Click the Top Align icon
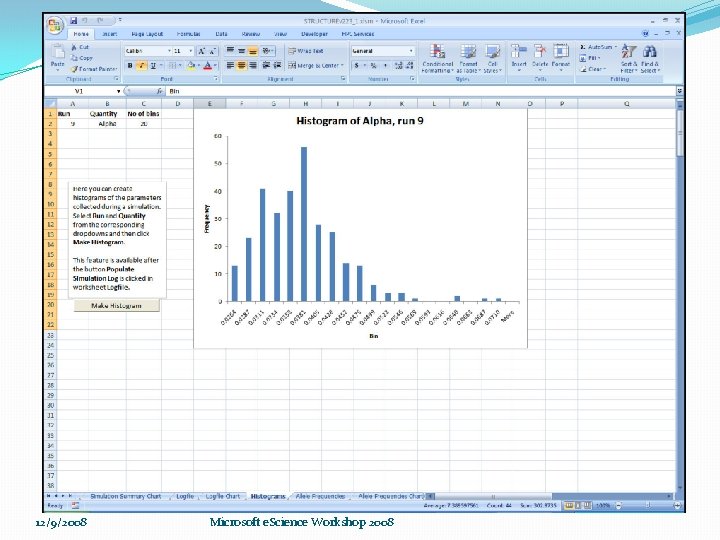 click(230, 51)
